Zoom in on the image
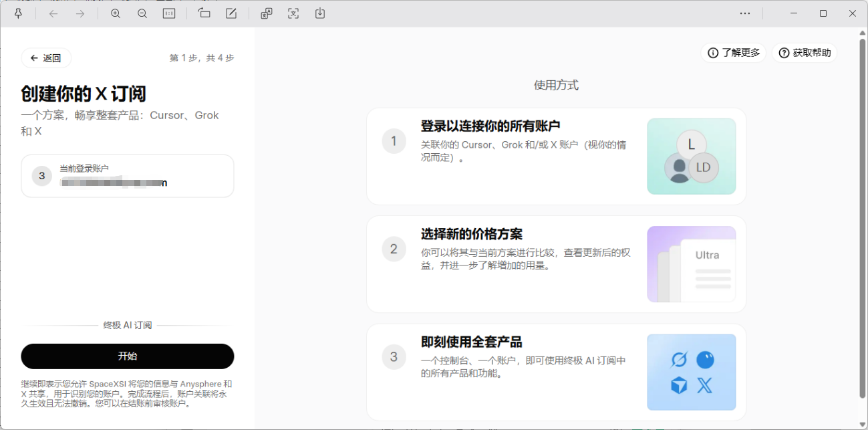This screenshot has width=868, height=430. coord(116,13)
